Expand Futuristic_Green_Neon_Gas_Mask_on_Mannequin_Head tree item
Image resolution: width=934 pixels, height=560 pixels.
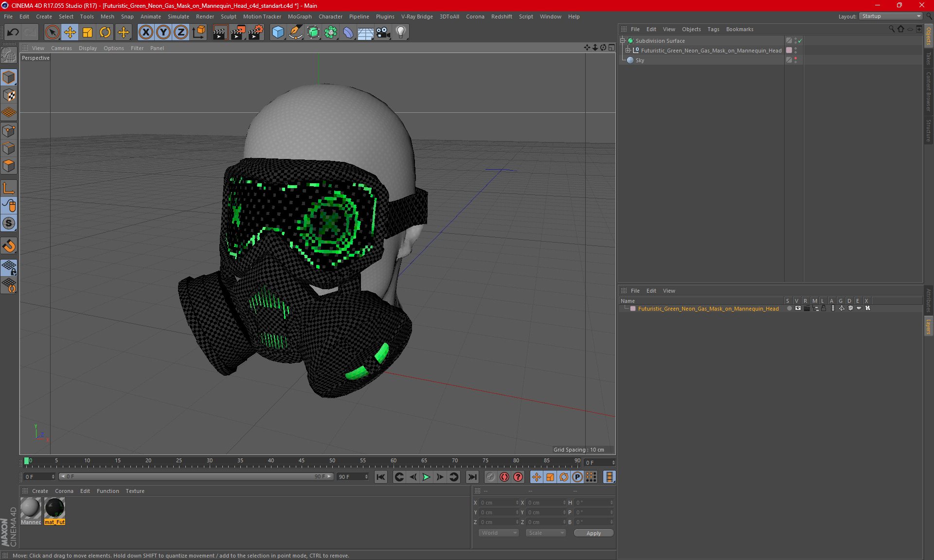click(628, 50)
